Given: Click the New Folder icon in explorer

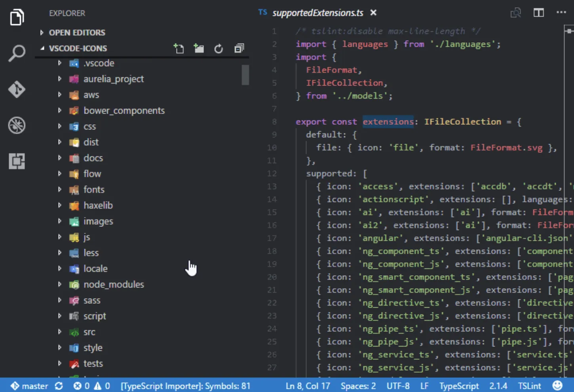Looking at the screenshot, I should tap(199, 48).
